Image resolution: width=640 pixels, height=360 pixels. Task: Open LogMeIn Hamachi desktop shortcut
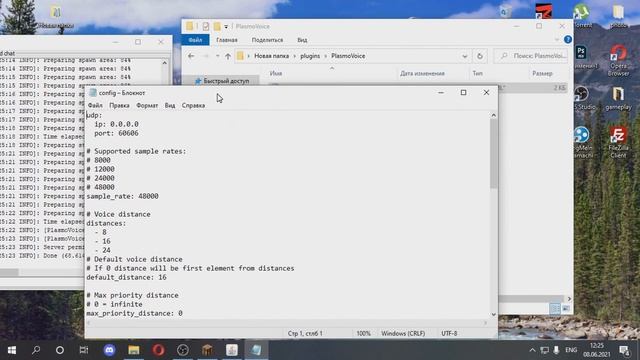point(582,142)
